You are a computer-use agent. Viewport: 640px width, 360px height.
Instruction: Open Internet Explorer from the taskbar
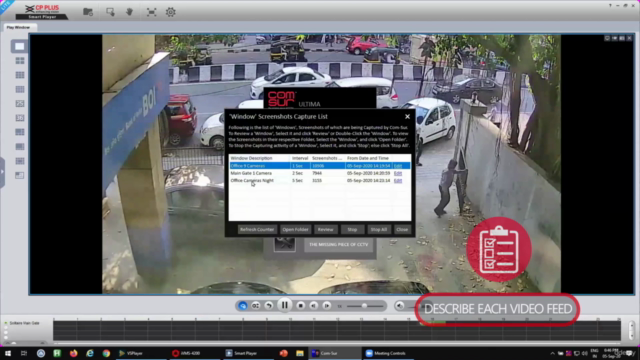pyautogui.click(x=90, y=353)
